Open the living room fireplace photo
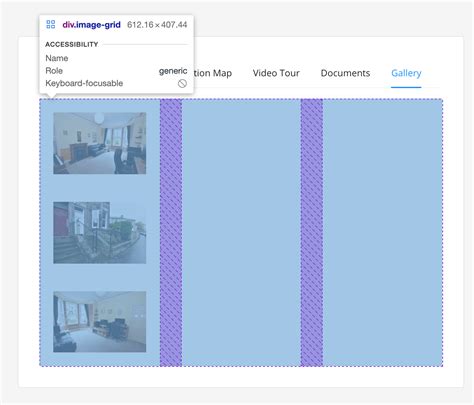Viewport: 474px width, 405px height. 100,143
